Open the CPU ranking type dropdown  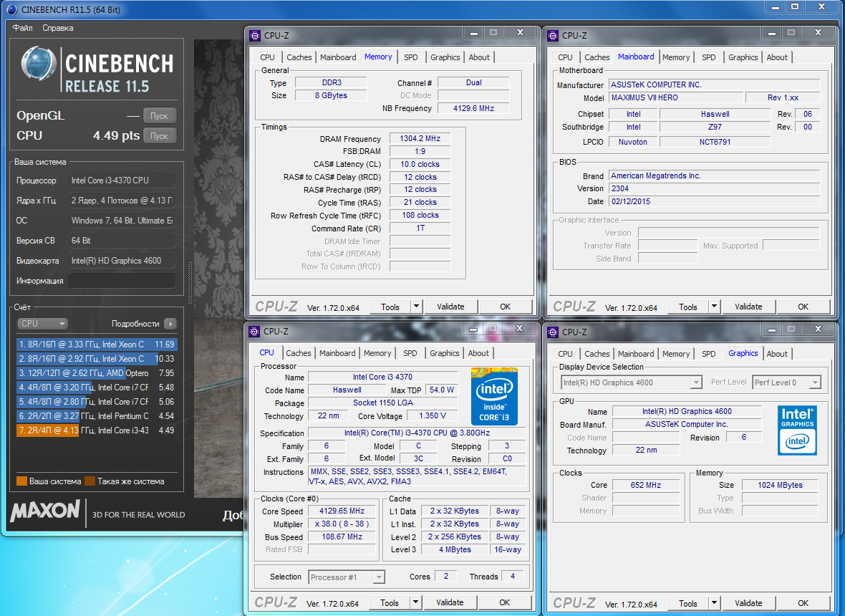pos(42,323)
